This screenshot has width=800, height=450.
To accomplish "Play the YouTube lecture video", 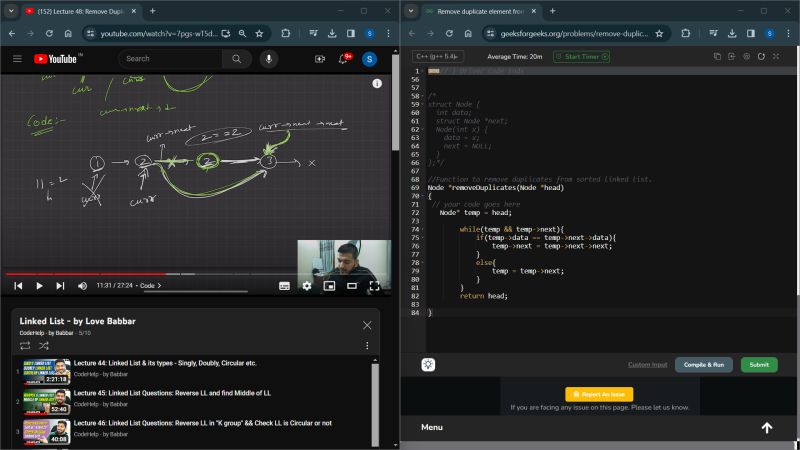I will (x=39, y=286).
